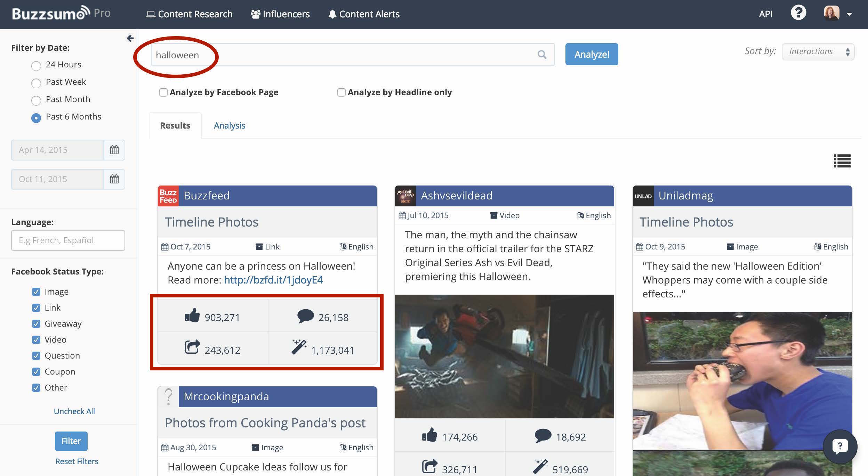Click the Apr 14, 2015 start date field
868x476 pixels.
tap(58, 150)
